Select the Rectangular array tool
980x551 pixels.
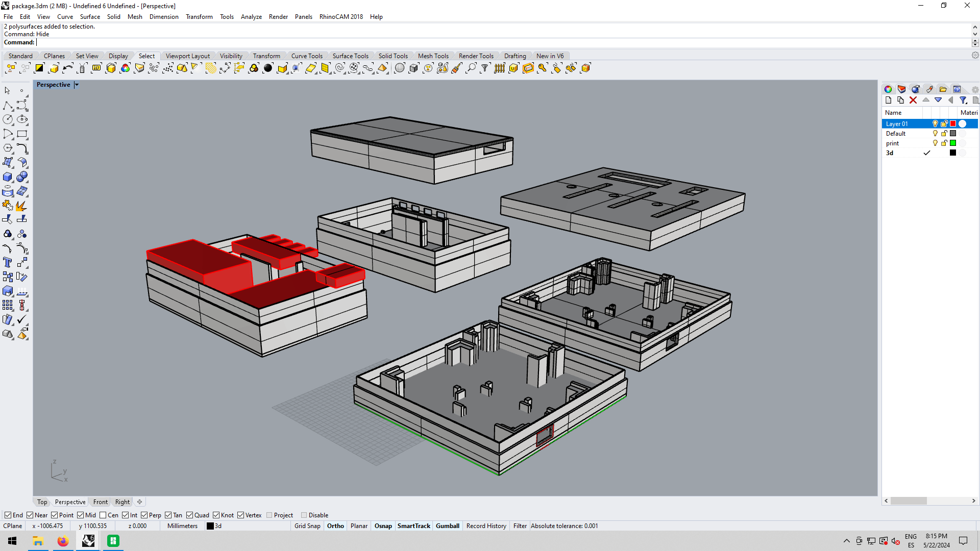click(x=8, y=305)
